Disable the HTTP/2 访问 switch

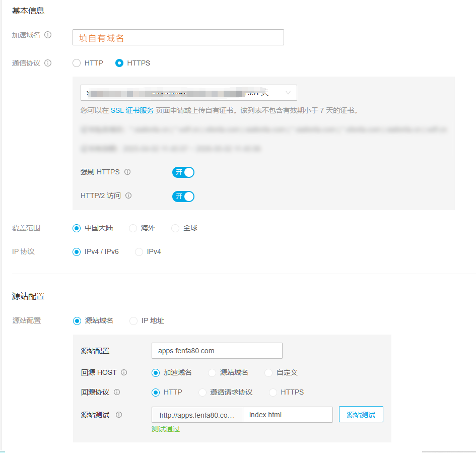pyautogui.click(x=183, y=197)
